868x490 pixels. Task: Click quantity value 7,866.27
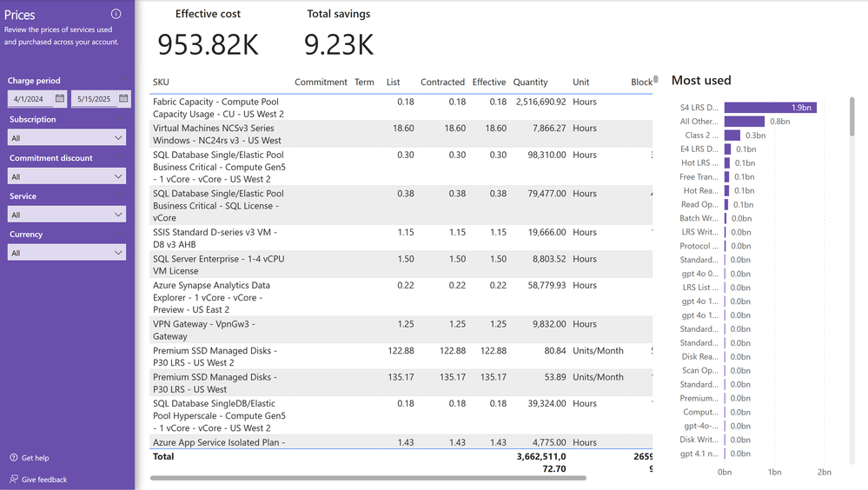549,128
